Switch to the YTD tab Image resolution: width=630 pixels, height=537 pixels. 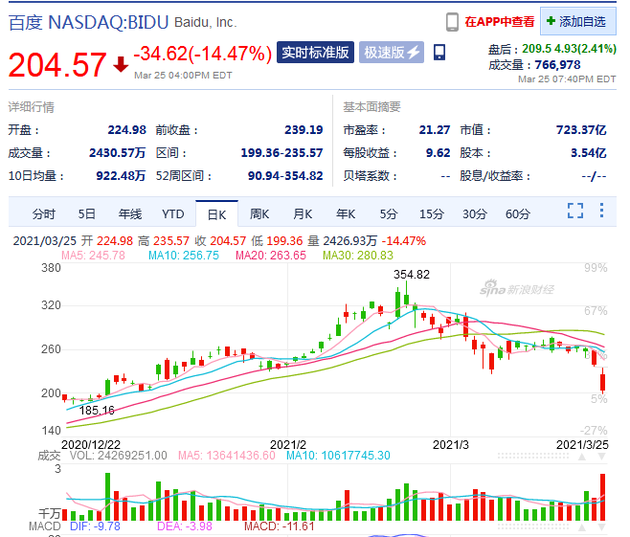pyautogui.click(x=173, y=214)
